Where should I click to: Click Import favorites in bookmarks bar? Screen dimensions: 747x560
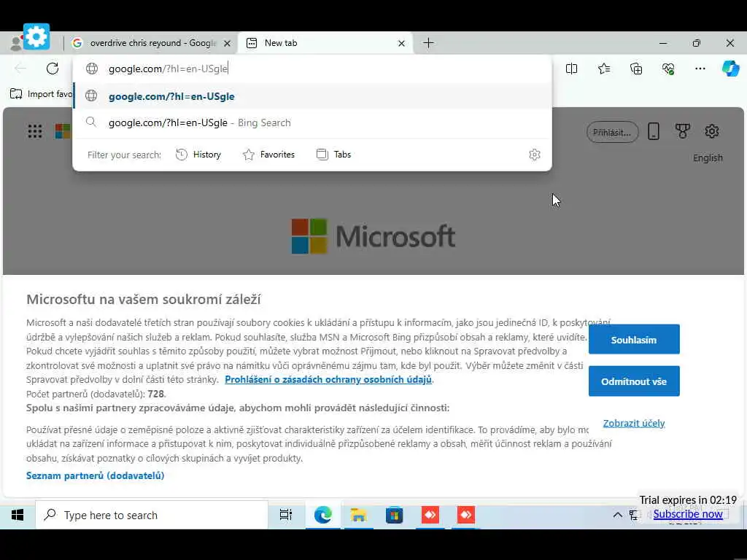pos(42,94)
